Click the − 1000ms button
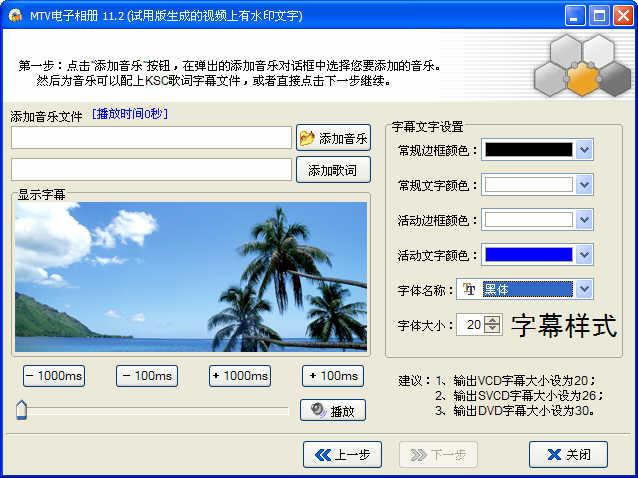638x478 pixels. [x=54, y=375]
